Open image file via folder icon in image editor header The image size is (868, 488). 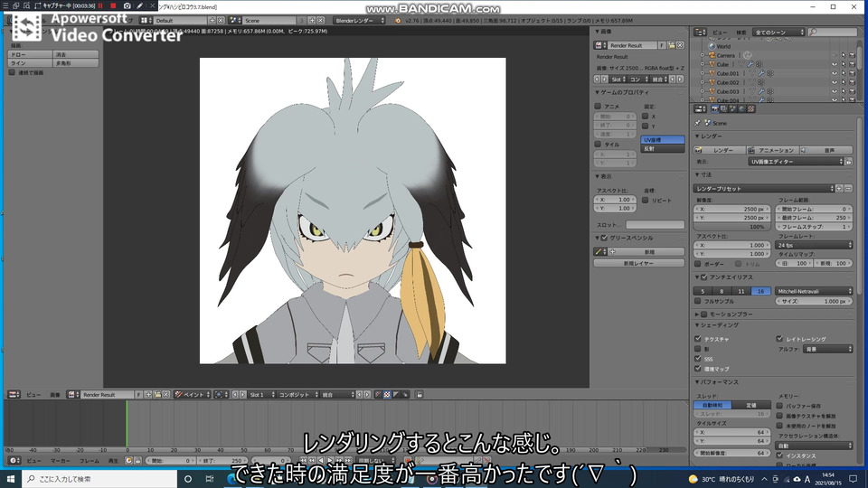tap(157, 395)
